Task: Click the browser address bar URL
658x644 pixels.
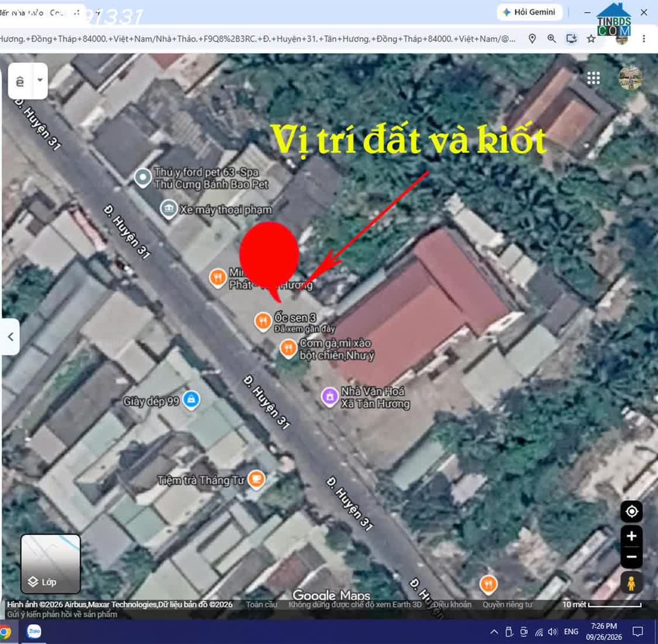Action: [x=257, y=39]
